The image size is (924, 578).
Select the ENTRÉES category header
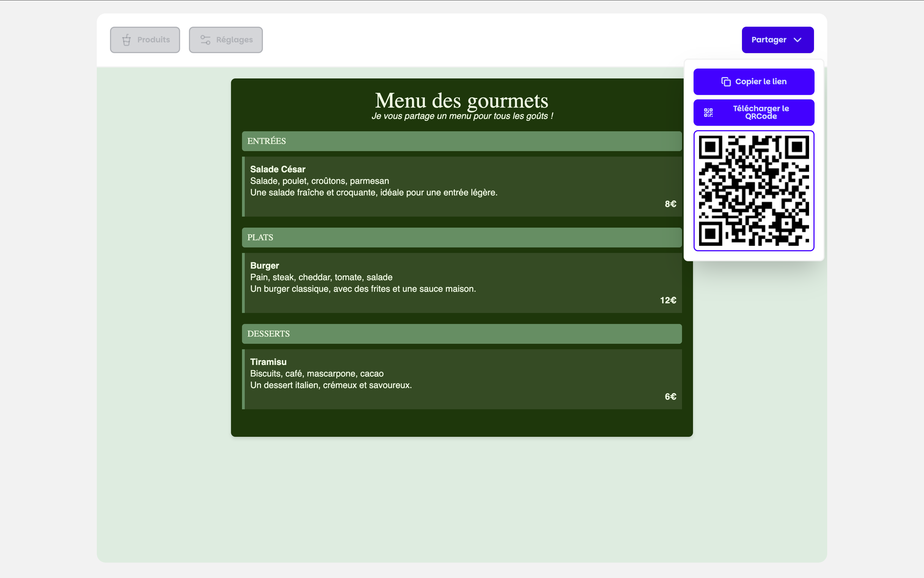(462, 141)
